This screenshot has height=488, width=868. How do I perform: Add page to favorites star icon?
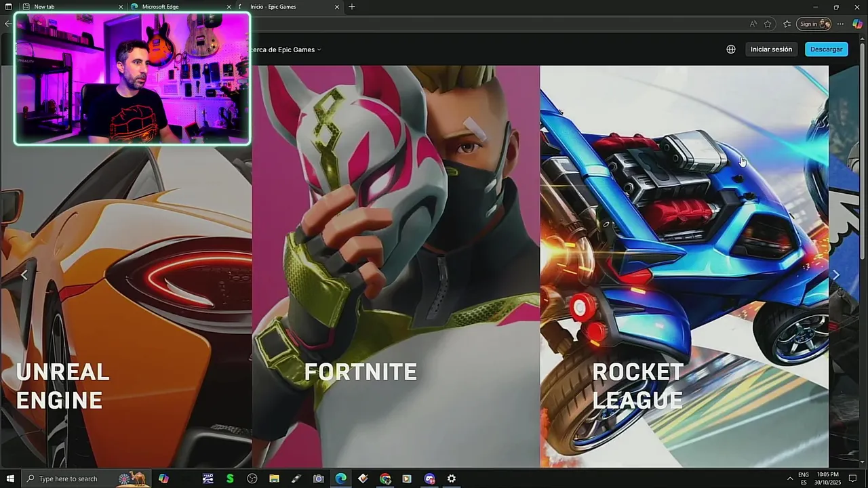tap(768, 24)
